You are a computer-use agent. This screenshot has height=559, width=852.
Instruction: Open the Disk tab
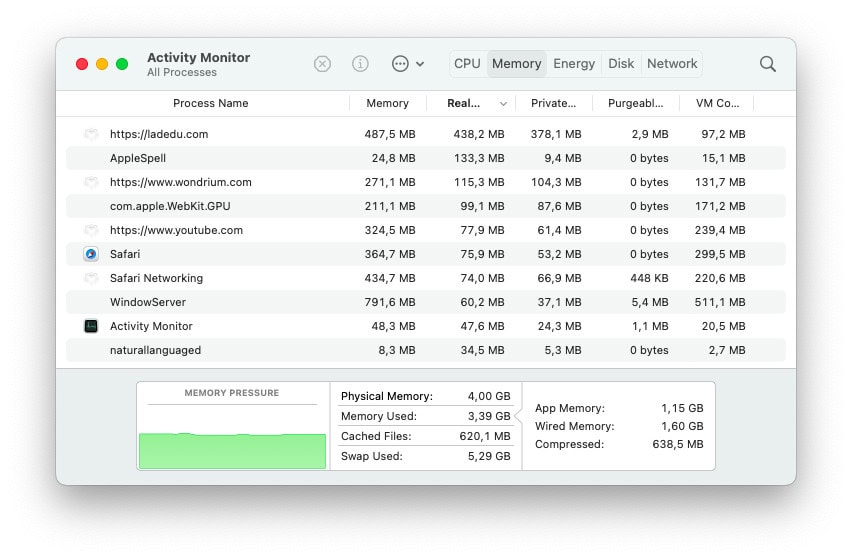621,64
